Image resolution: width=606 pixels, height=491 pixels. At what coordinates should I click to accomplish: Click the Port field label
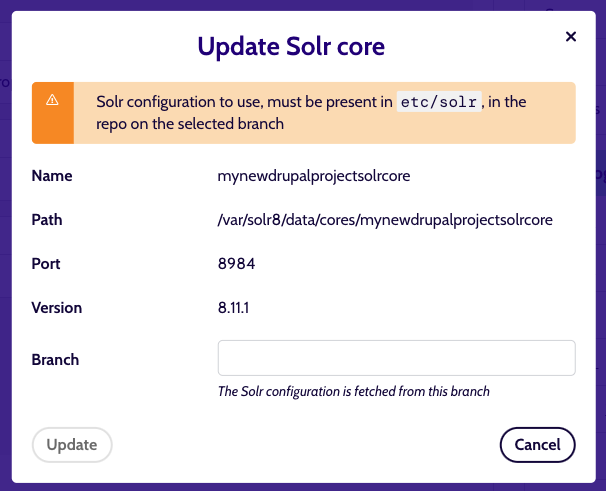coord(46,264)
